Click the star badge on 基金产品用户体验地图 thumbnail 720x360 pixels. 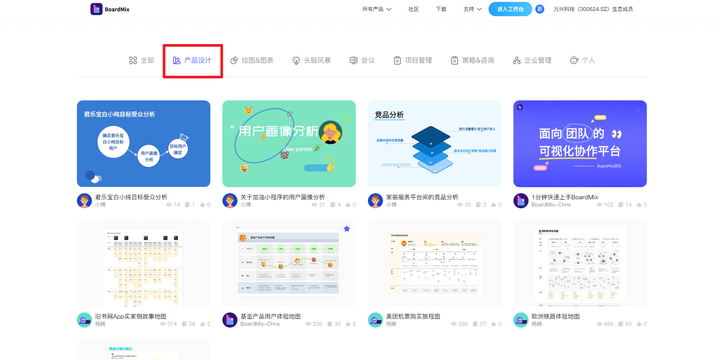tap(347, 229)
